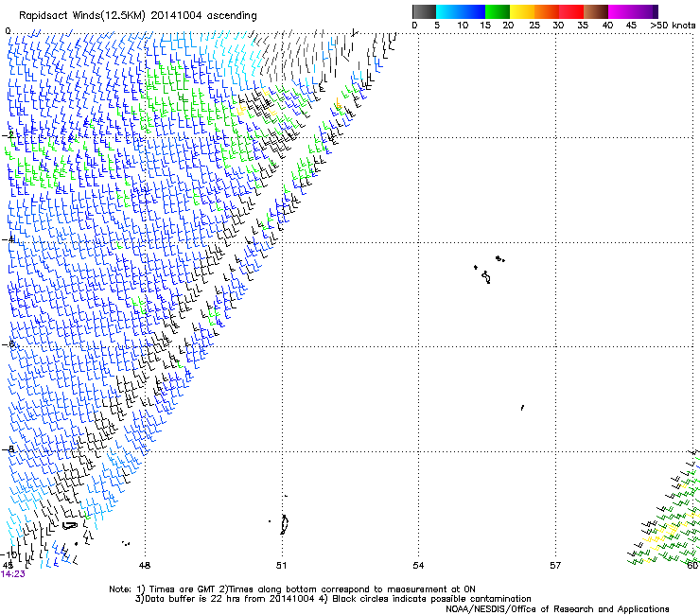Click the tiny island at 56.3E 7.2S
This screenshot has width=700, height=615.
pos(522,408)
